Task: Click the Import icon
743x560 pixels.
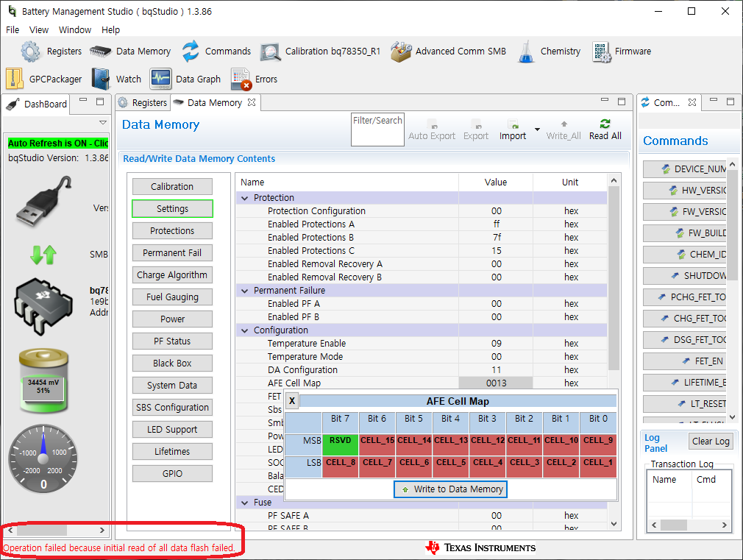Action: [513, 124]
